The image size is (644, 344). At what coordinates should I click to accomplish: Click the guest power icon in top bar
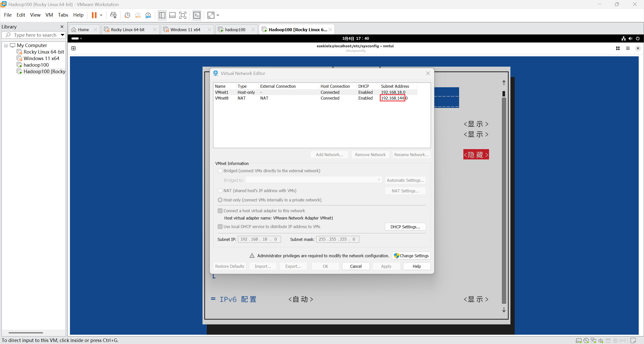point(638,38)
